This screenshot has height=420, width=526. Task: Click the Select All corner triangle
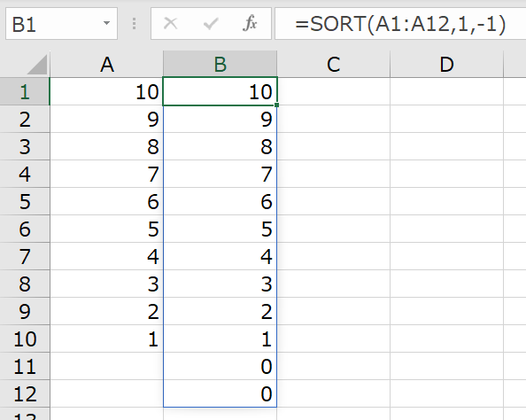pos(37,65)
